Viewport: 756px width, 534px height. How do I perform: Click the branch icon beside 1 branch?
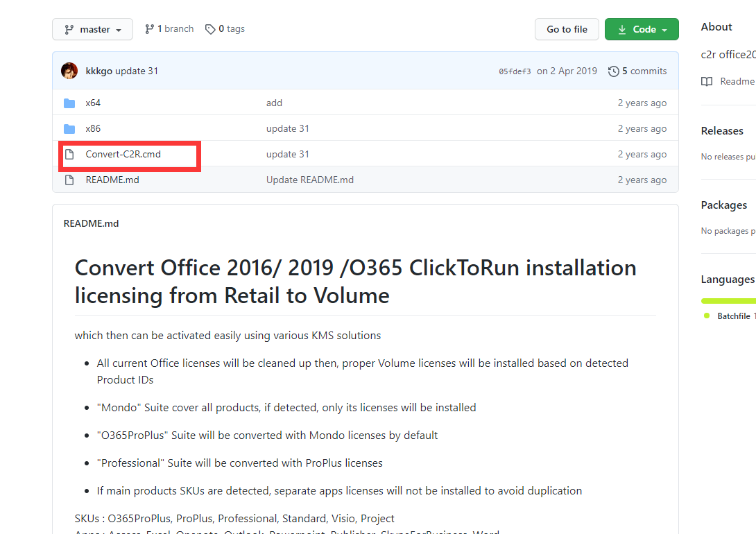tap(149, 29)
